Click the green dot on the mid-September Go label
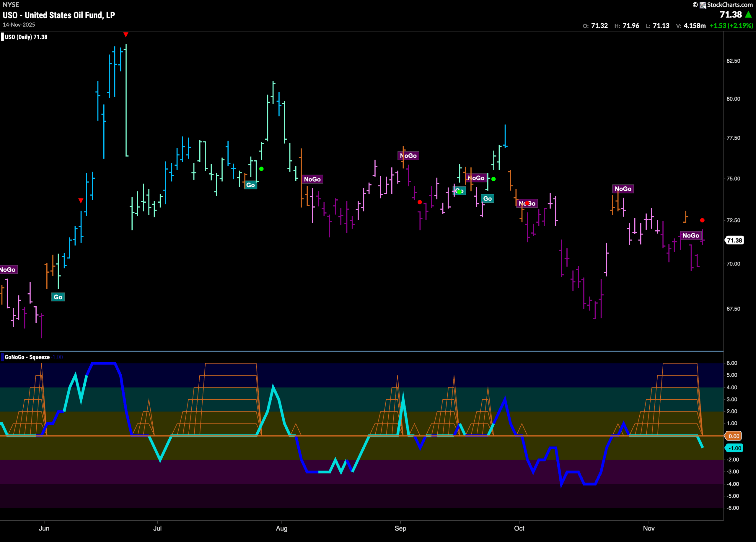 pos(459,191)
